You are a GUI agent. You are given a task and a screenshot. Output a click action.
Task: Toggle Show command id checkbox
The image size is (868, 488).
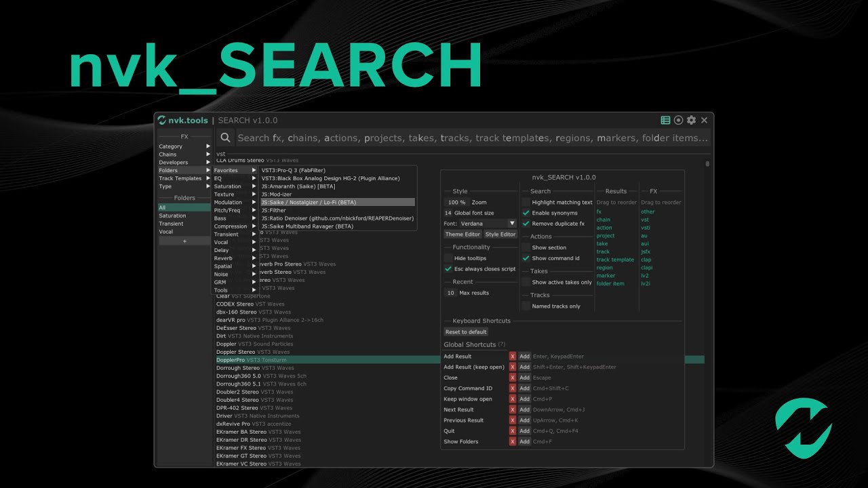click(526, 258)
